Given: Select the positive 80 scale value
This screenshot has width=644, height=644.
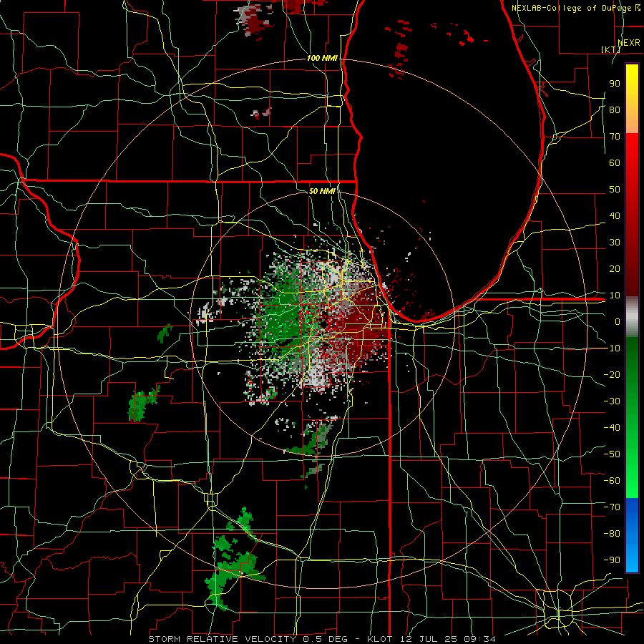Looking at the screenshot, I should pyautogui.click(x=615, y=110).
